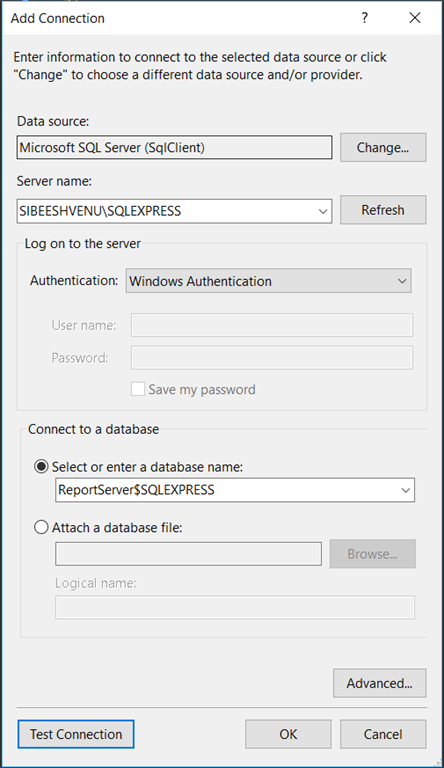Click the help question mark icon
Screen dimensions: 444x768
click(365, 18)
